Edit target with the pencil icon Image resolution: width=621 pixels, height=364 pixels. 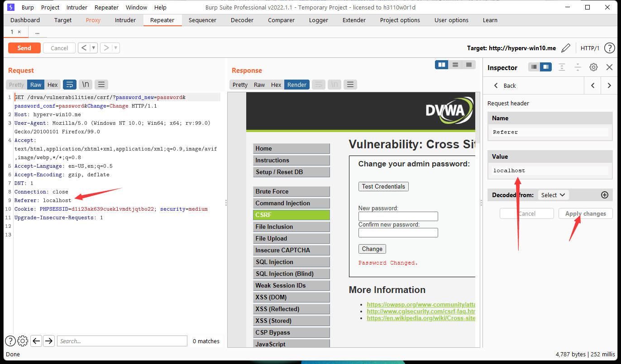coord(565,48)
